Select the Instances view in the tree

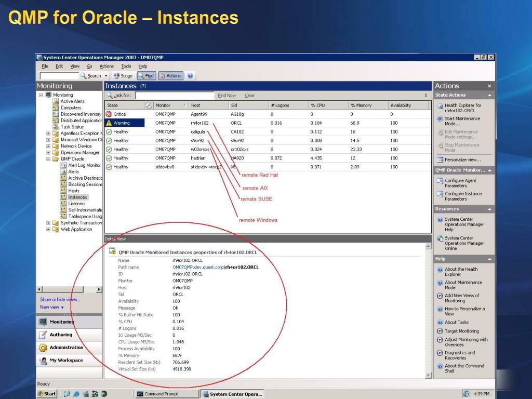pos(77,197)
